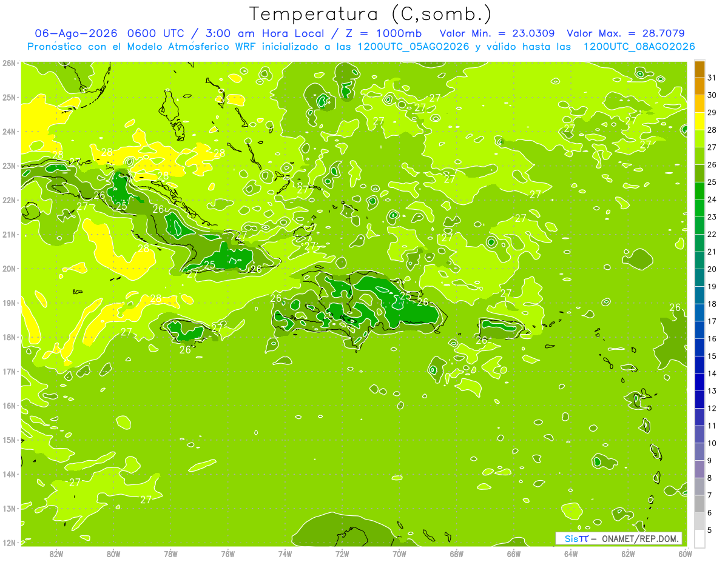Screen dimensions: 728x562
Task: Click legend value '31' on the color scale
Action: point(712,78)
